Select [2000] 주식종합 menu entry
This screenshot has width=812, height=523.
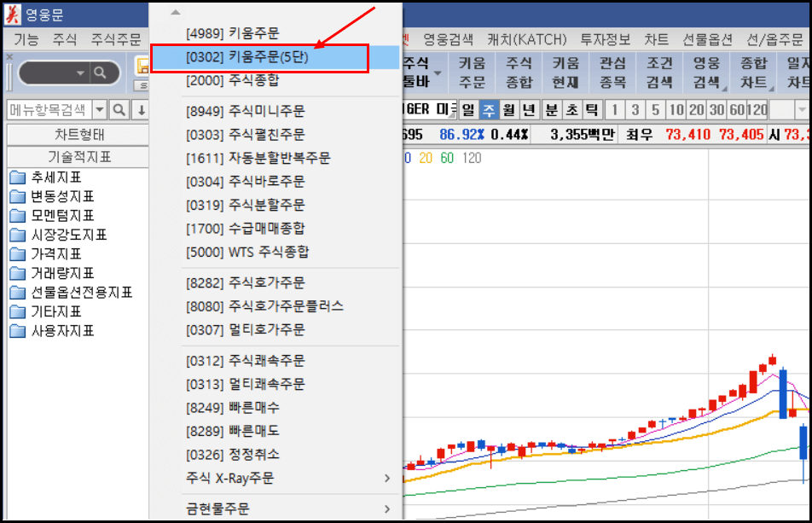coord(275,80)
